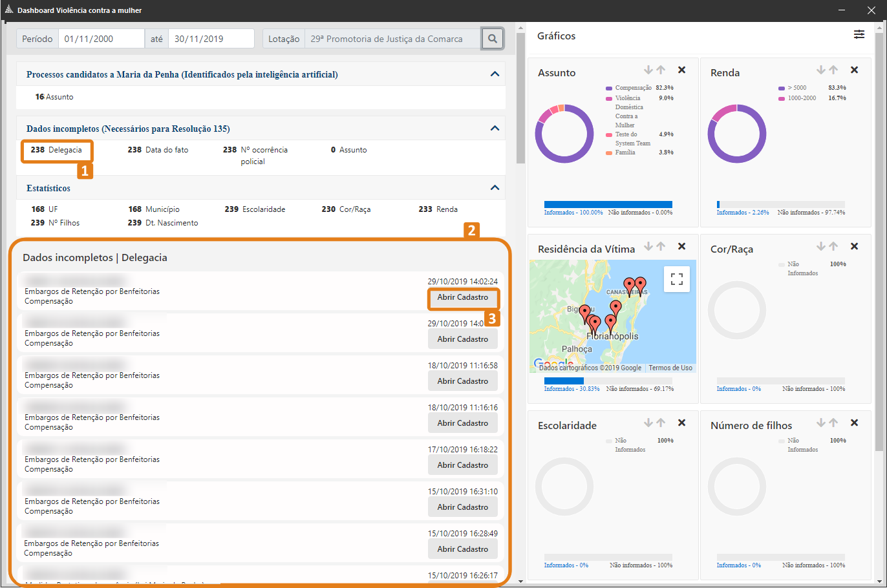Move the Assunto chart up

coord(661,70)
